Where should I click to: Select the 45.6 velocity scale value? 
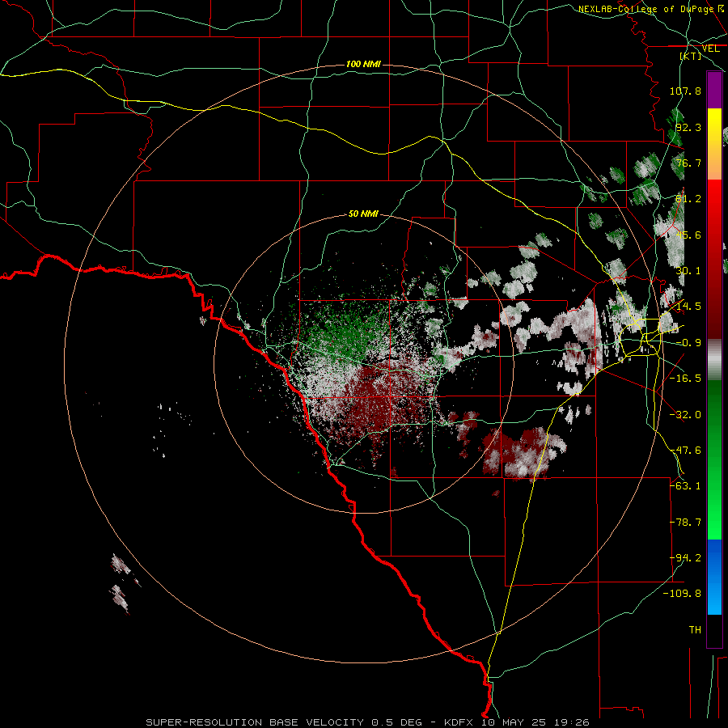coord(688,235)
